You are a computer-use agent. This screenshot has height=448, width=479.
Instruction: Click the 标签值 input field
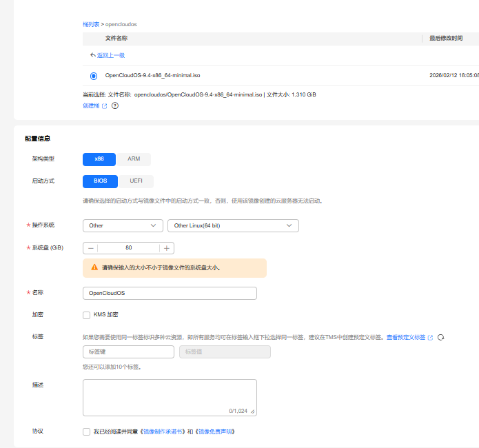(x=225, y=352)
